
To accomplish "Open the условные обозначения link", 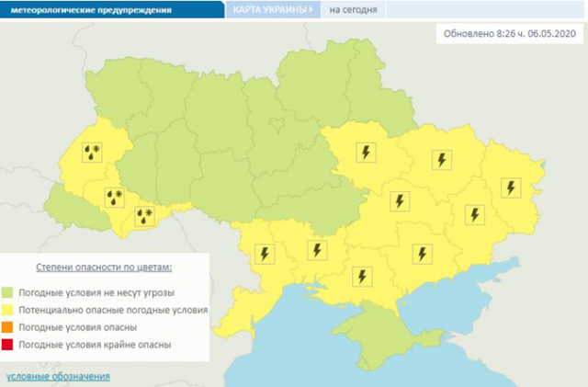I will (58, 376).
